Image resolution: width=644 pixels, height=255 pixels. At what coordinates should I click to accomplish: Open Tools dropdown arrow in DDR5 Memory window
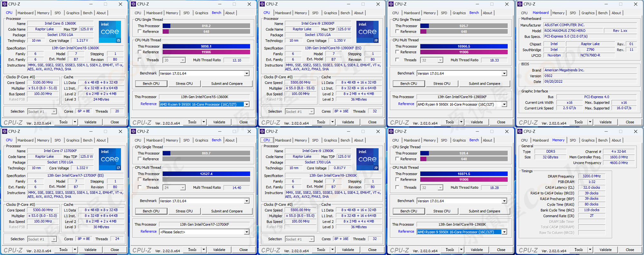(x=590, y=250)
